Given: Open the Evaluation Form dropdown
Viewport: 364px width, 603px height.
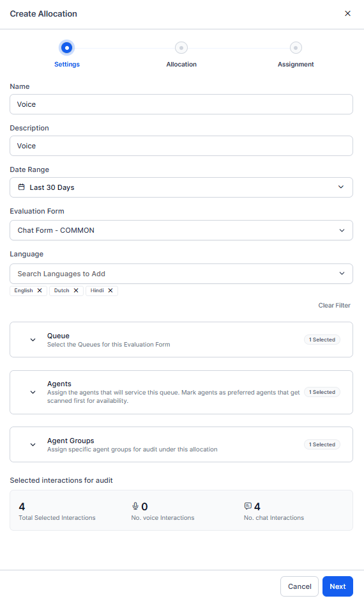Looking at the screenshot, I should (x=181, y=230).
